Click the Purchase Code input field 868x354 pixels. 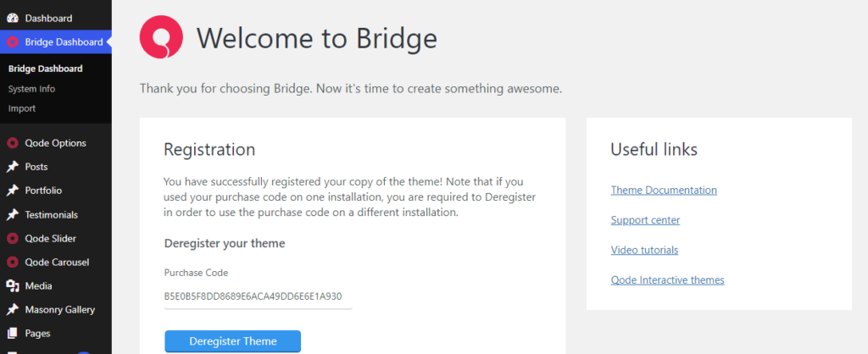(258, 296)
